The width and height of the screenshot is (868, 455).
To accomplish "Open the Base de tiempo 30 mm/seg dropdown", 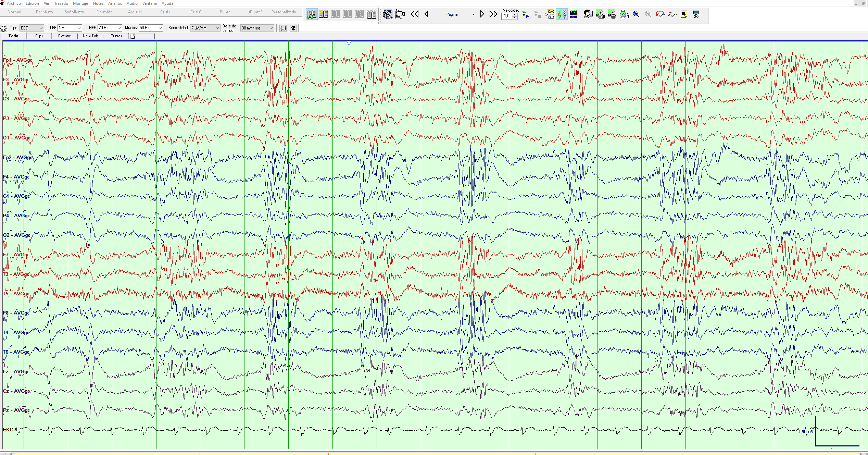I will (257, 28).
